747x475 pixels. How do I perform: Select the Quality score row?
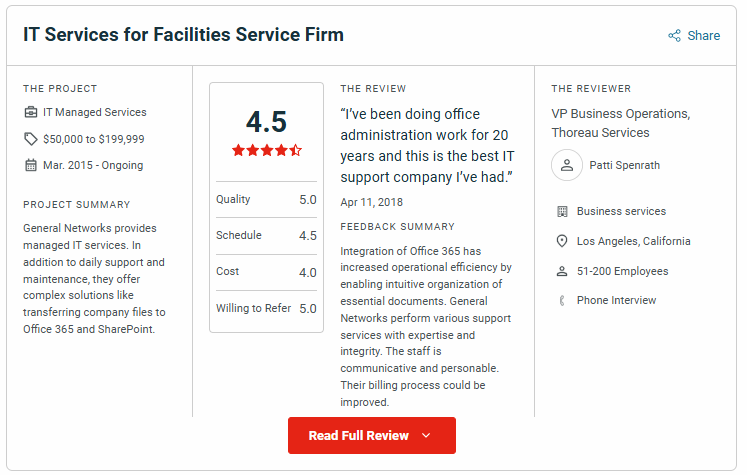point(266,200)
